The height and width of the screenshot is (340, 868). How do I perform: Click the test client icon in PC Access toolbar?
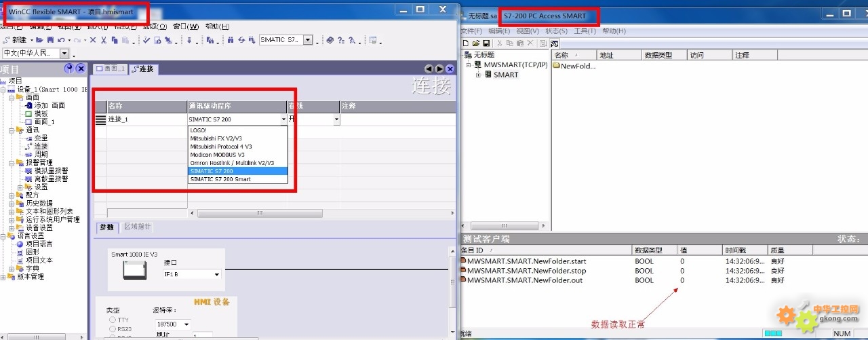pos(554,43)
